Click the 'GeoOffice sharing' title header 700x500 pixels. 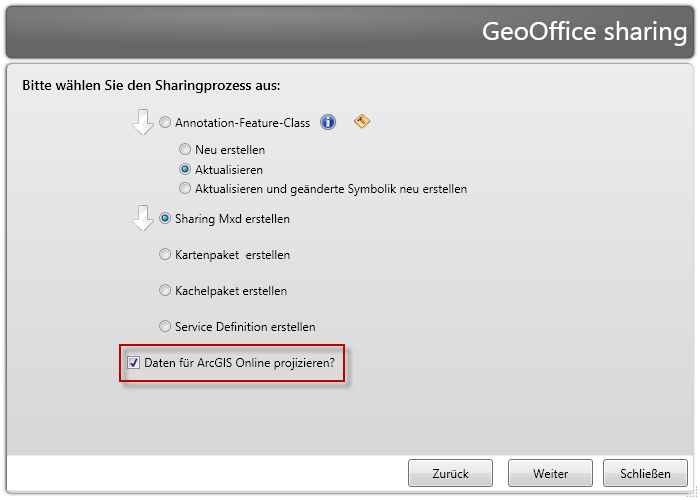(584, 31)
